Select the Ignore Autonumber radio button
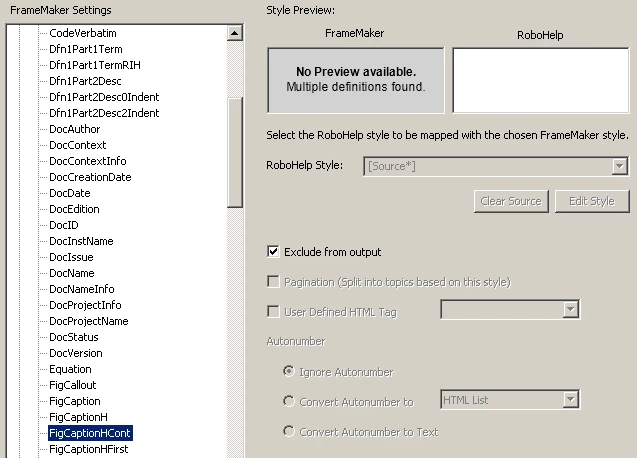This screenshot has height=458, width=637. tap(289, 371)
